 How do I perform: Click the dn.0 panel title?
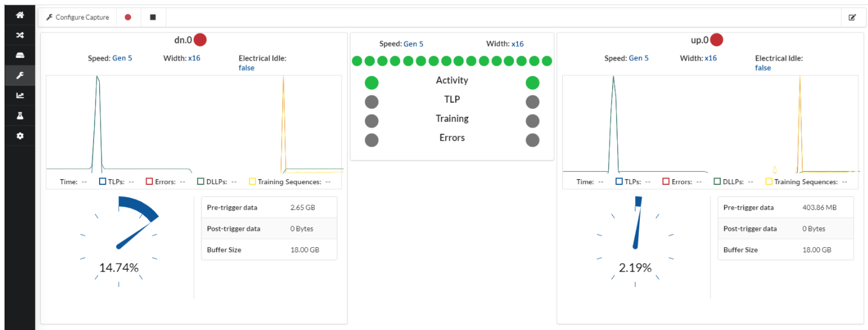point(183,40)
